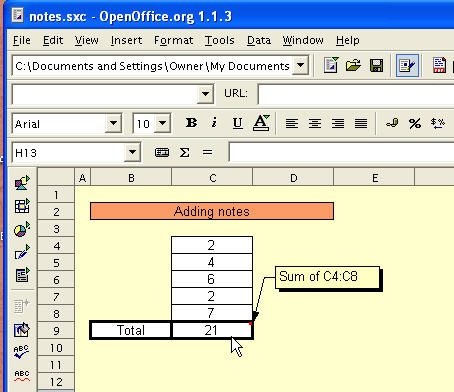Center cell content horizontally
The image size is (454, 392).
pos(315,123)
